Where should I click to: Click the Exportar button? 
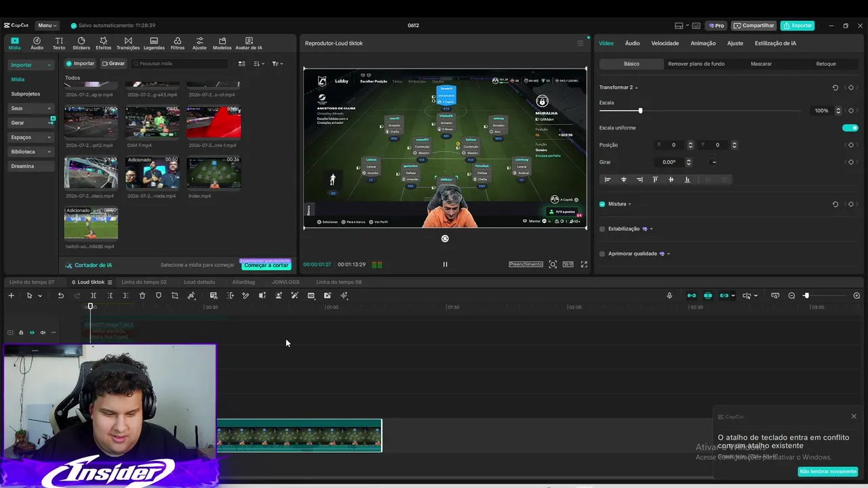(797, 26)
